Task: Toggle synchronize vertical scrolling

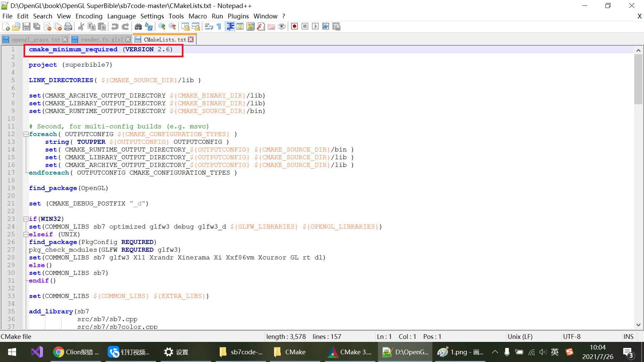Action: (186, 26)
